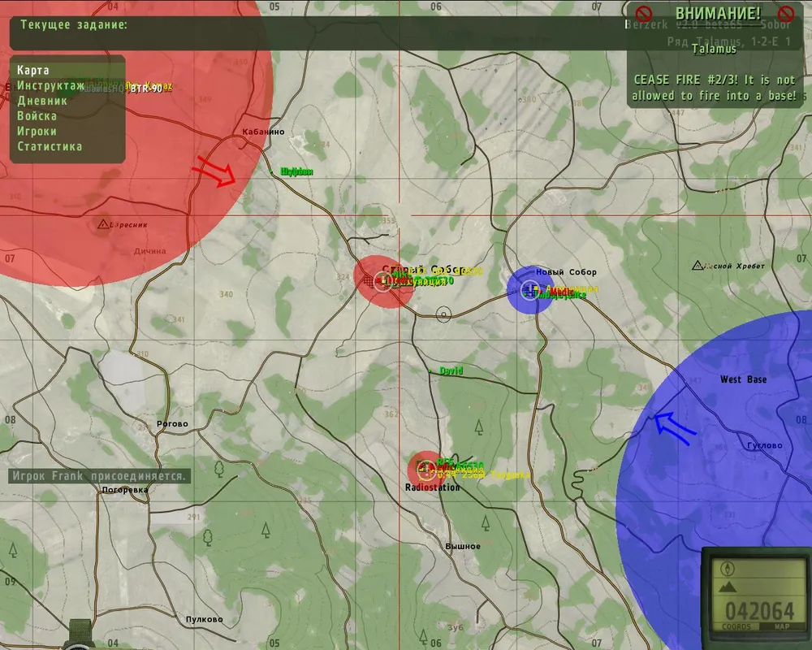Image resolution: width=812 pixels, height=650 pixels.
Task: Click the red Medic label near Новый Собор
Action: click(x=561, y=292)
